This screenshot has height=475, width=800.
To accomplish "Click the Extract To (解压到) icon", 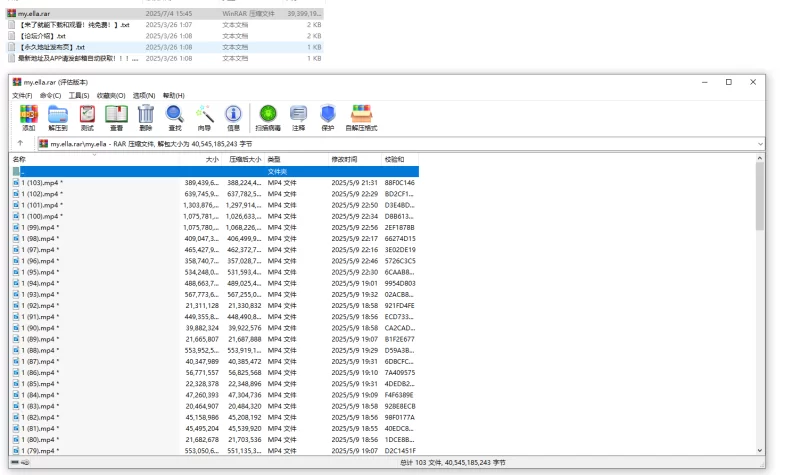I will (x=58, y=116).
